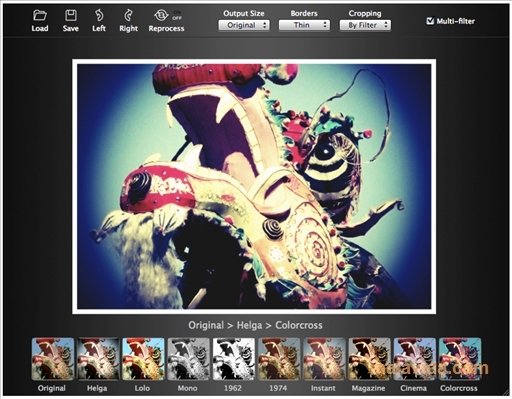Apply the Mono filter thumbnail
Screen dimensions: 512x399
188,359
